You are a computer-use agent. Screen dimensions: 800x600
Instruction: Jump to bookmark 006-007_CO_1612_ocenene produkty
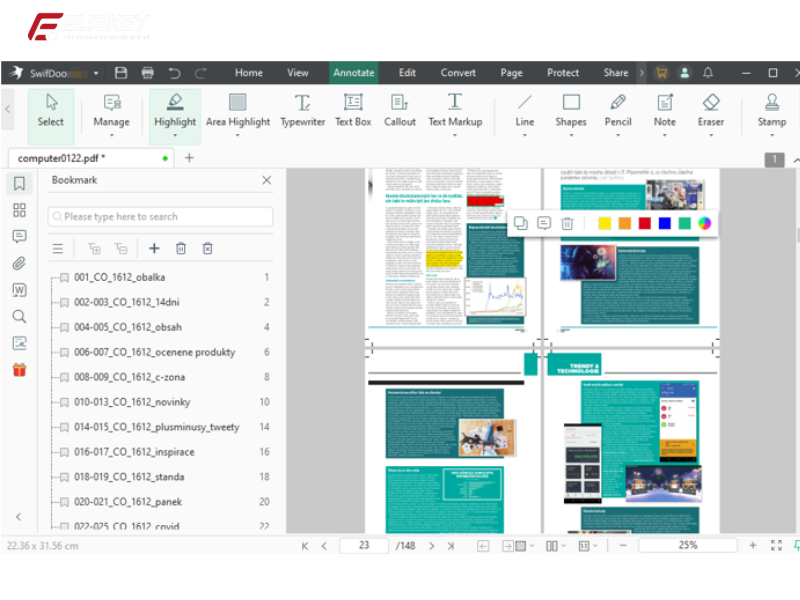[x=154, y=352]
